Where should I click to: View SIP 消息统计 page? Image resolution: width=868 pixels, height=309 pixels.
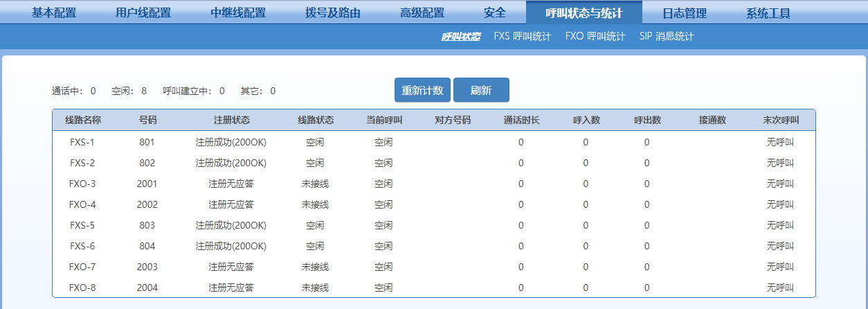(667, 37)
